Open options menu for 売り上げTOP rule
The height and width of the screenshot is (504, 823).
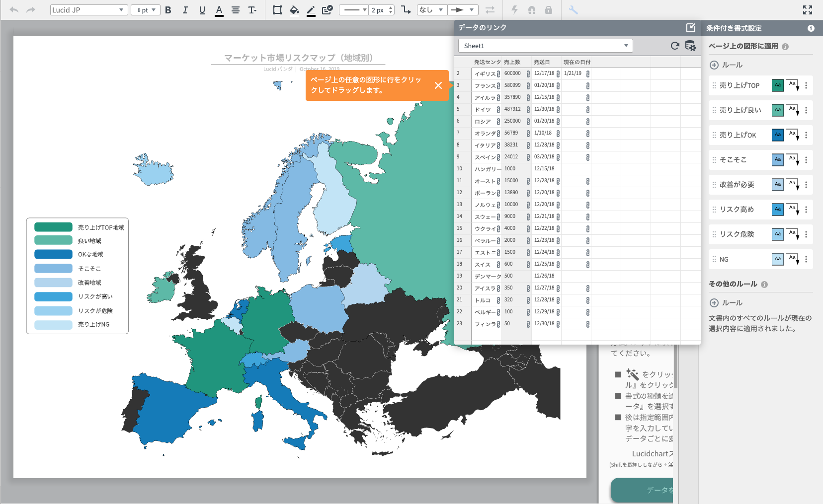click(x=806, y=85)
